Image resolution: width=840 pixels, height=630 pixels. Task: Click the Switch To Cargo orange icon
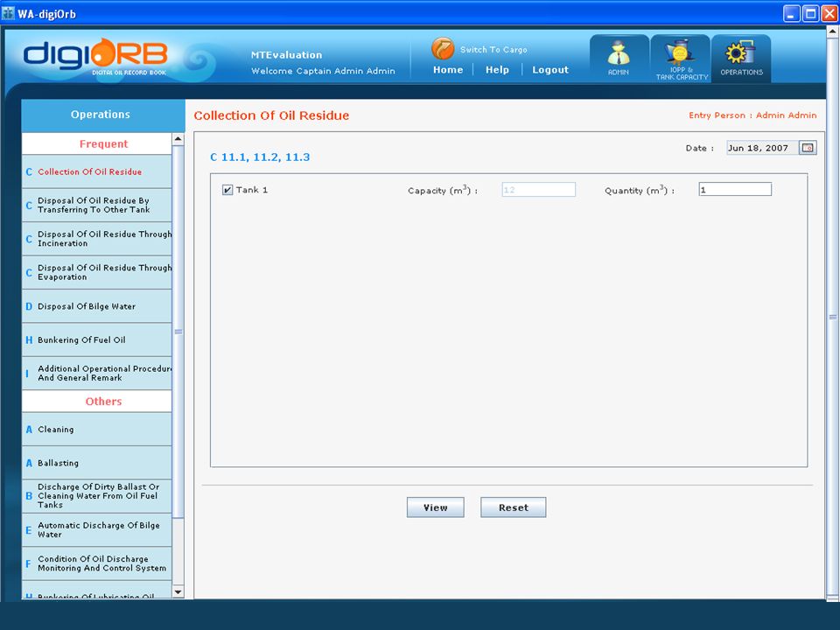point(443,49)
